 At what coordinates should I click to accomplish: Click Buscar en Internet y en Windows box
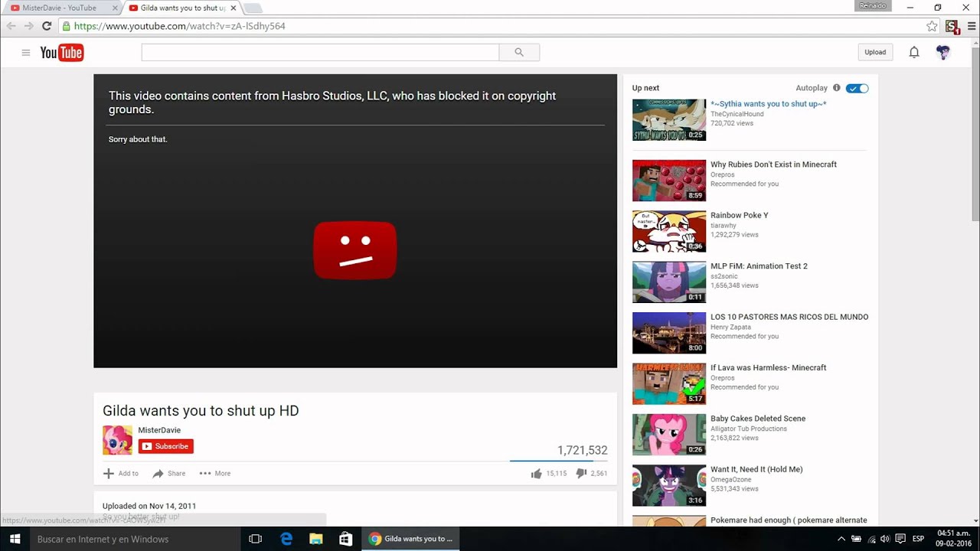pos(136,539)
